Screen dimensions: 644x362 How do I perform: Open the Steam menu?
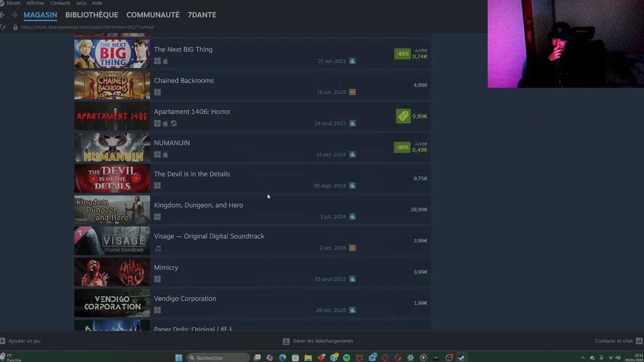(x=14, y=3)
